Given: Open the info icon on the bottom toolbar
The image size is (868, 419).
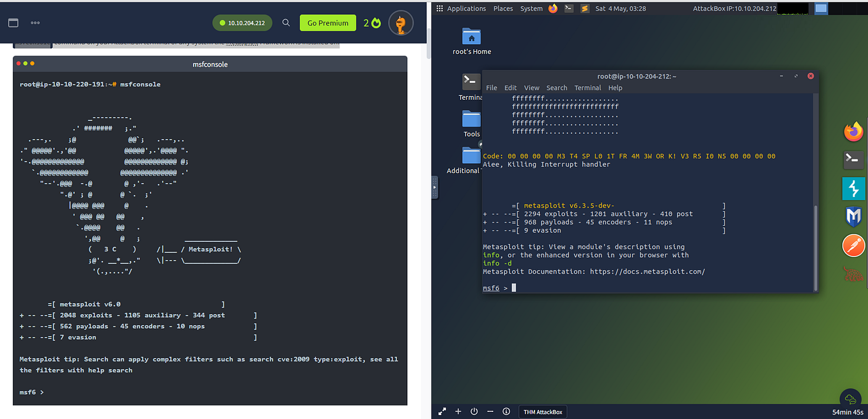Looking at the screenshot, I should (506, 411).
